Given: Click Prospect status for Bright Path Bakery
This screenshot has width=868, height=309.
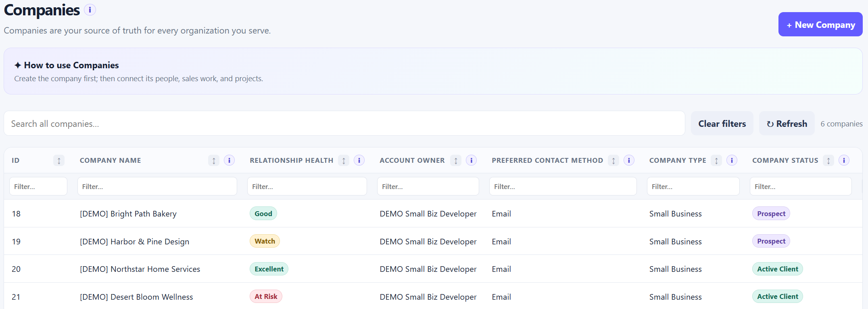Looking at the screenshot, I should 771,213.
